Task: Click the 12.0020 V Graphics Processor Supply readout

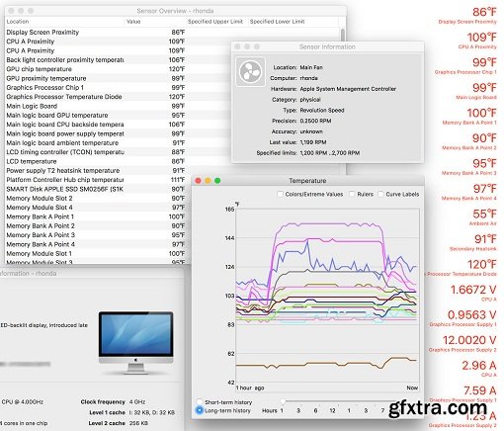Action: 462,343
